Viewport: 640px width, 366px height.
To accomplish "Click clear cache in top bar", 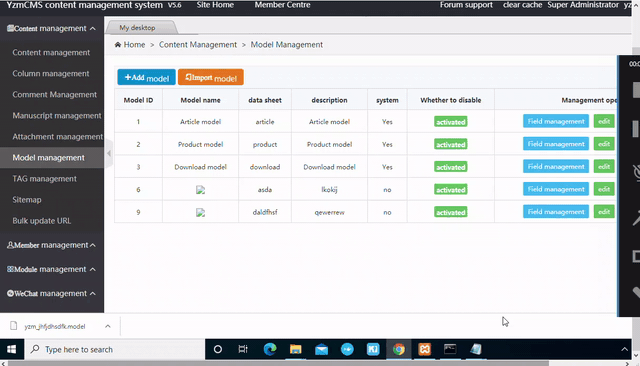I will pos(522,5).
